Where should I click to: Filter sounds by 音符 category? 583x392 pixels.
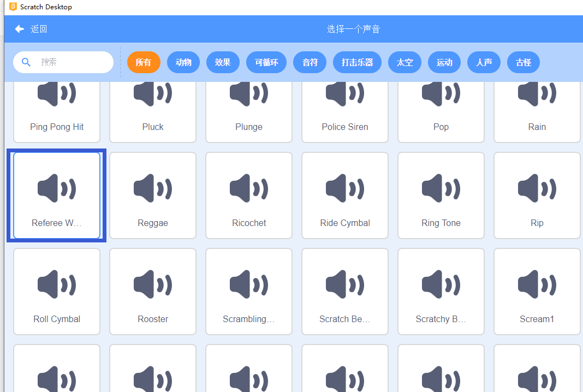[310, 62]
